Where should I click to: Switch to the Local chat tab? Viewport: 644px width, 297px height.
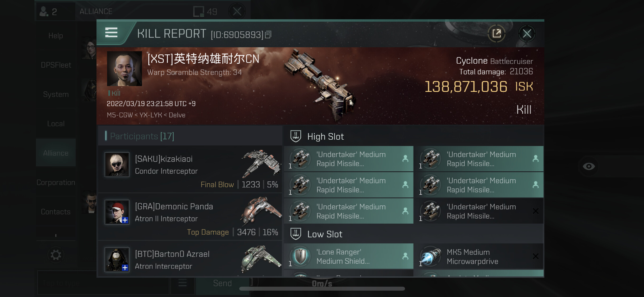[56, 124]
